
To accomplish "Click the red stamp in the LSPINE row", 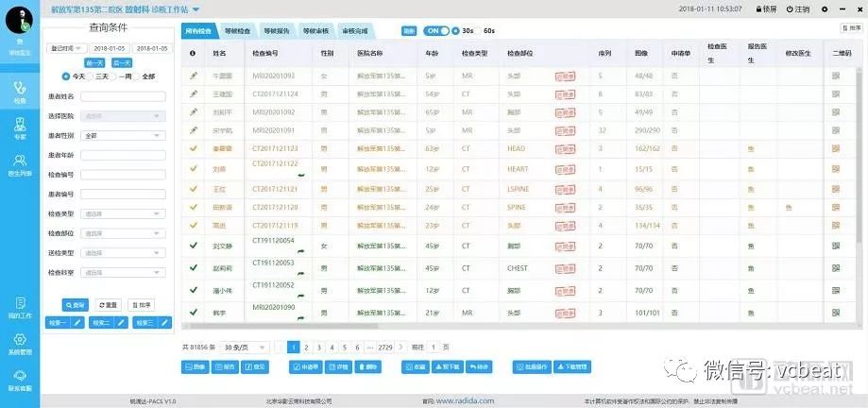I will pyautogui.click(x=565, y=189).
